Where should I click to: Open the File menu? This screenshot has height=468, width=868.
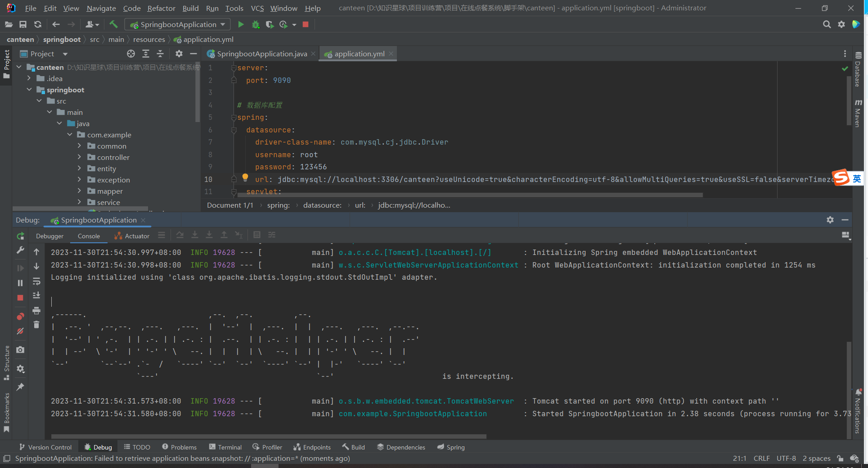31,8
